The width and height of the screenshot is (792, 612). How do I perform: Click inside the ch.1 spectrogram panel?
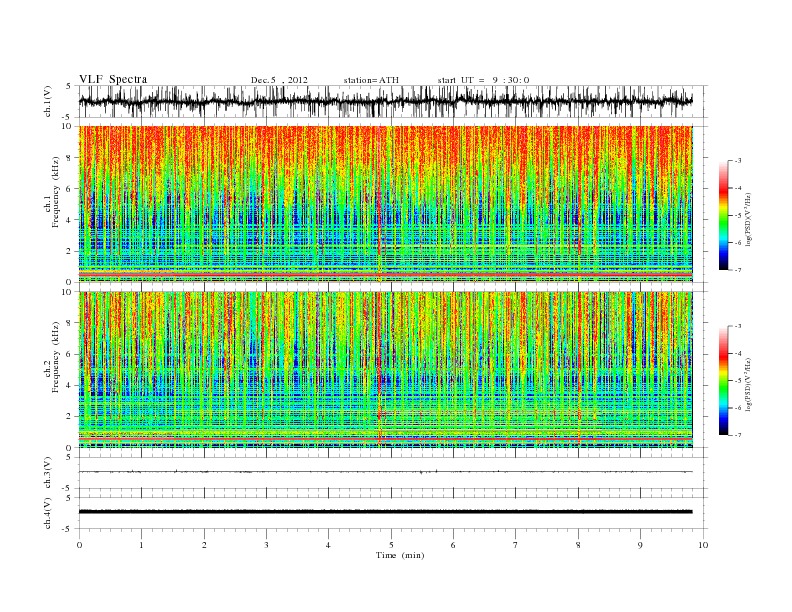click(x=385, y=204)
